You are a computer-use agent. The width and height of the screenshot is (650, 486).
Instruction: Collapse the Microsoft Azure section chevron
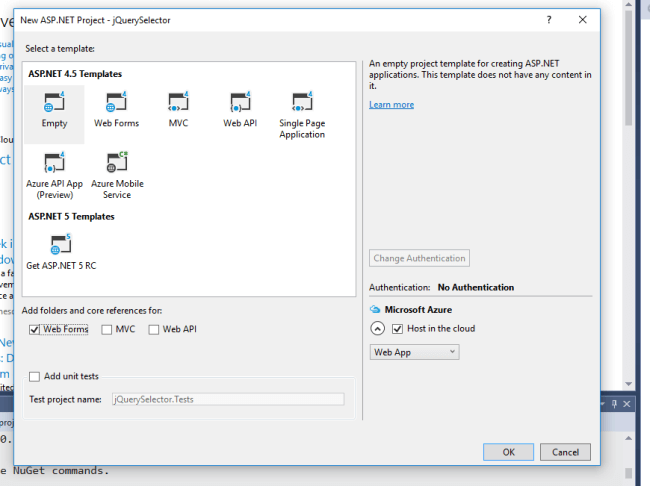pyautogui.click(x=377, y=328)
